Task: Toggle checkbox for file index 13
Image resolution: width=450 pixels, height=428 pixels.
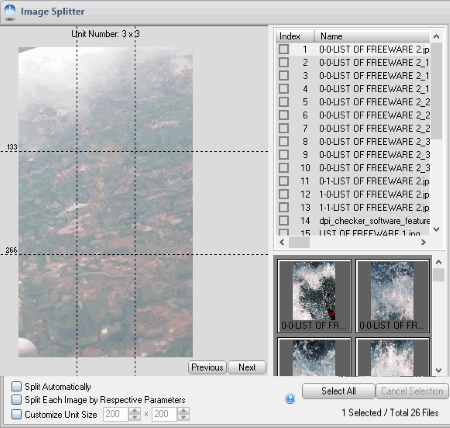Action: 284,207
